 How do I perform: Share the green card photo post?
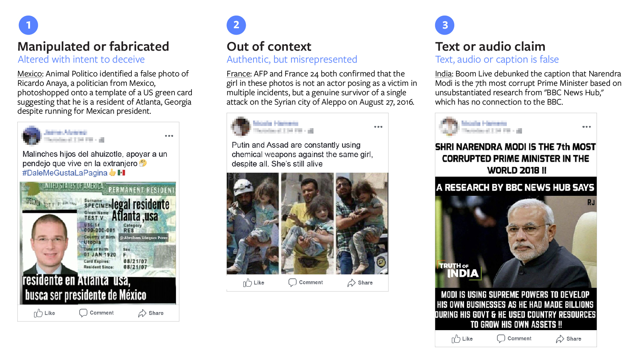pyautogui.click(x=151, y=313)
